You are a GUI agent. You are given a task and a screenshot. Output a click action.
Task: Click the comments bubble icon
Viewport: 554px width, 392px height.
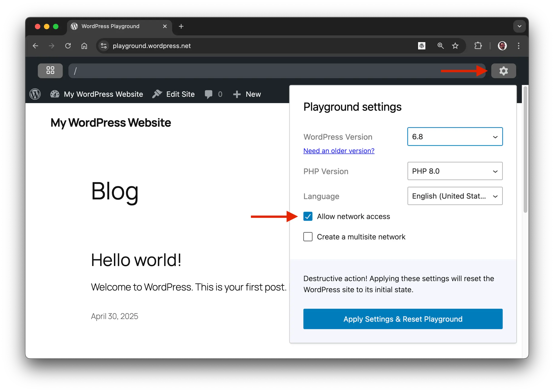[x=208, y=94]
